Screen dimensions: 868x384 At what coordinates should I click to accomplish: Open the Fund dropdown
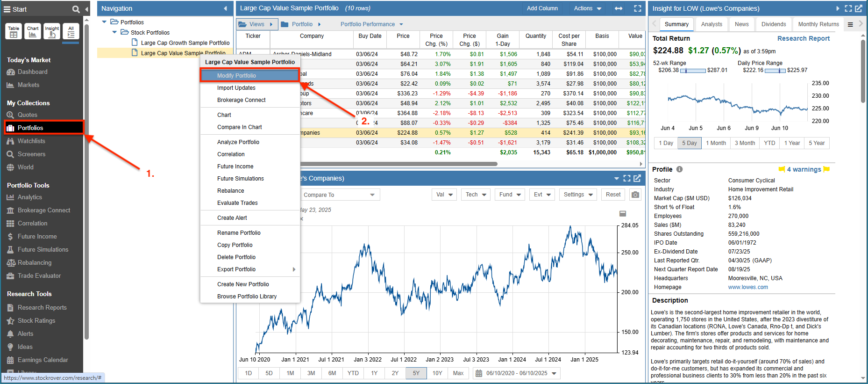click(510, 195)
